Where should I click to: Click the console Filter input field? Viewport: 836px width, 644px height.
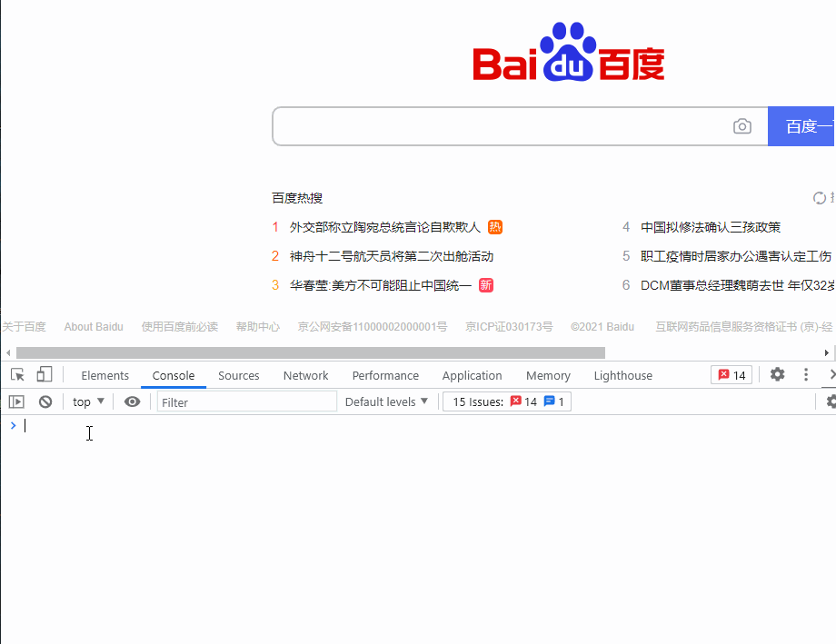[x=247, y=401]
